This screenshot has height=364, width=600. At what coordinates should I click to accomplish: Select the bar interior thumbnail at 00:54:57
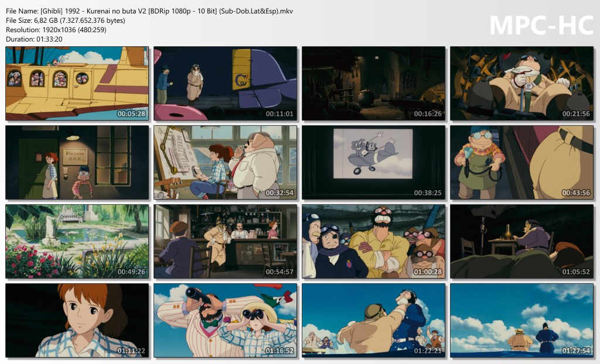point(226,241)
